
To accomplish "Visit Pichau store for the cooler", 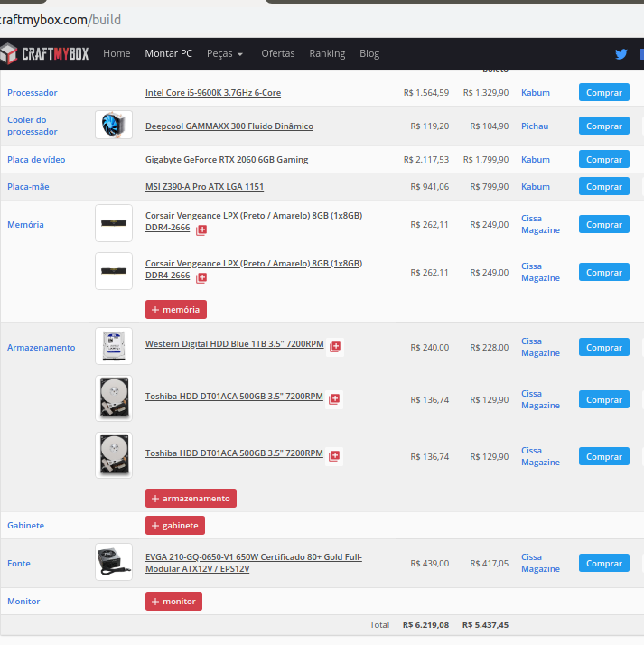I will (x=535, y=126).
